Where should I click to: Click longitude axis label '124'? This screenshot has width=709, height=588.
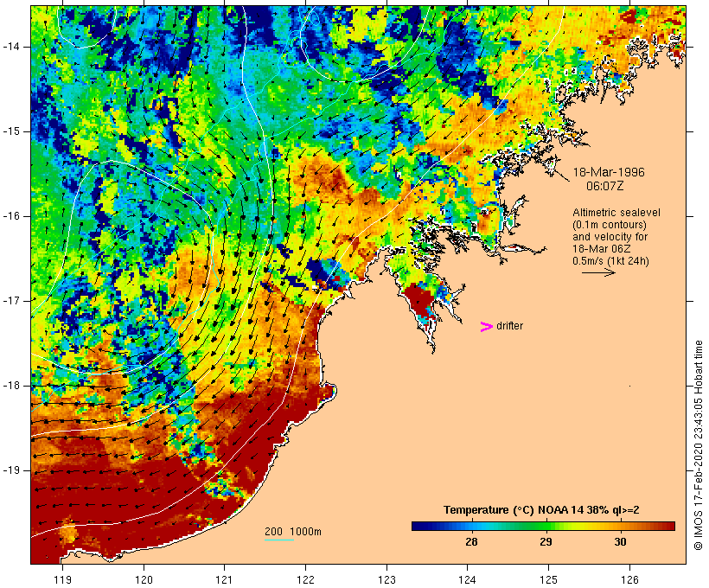[468, 579]
